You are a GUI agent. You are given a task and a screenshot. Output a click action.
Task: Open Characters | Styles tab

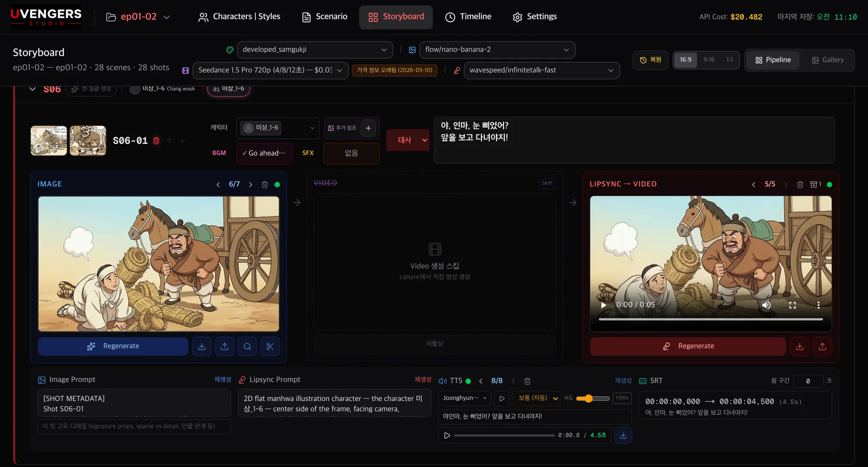pos(239,17)
